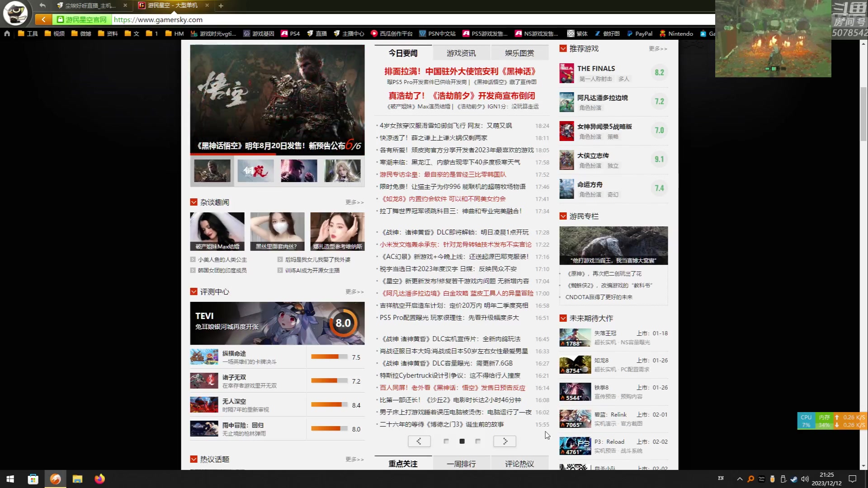Select the Tekken character carousel thumbnail
This screenshot has width=868, height=488.
(299, 171)
